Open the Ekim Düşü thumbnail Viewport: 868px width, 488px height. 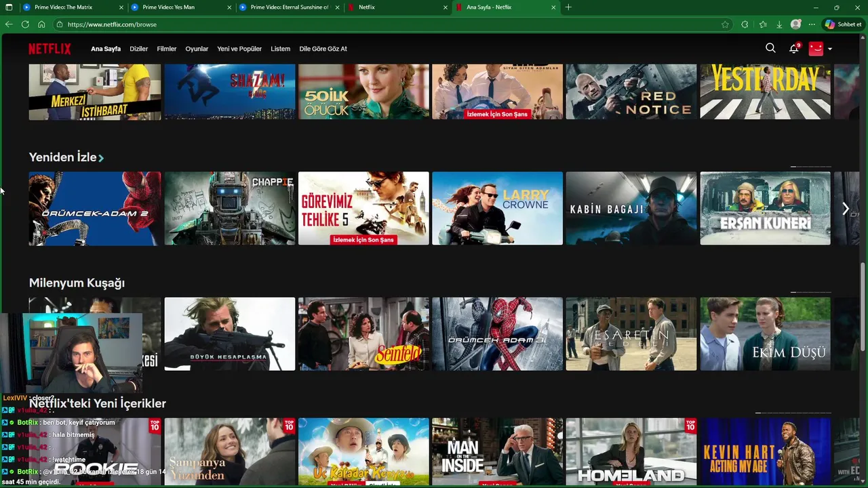click(765, 334)
